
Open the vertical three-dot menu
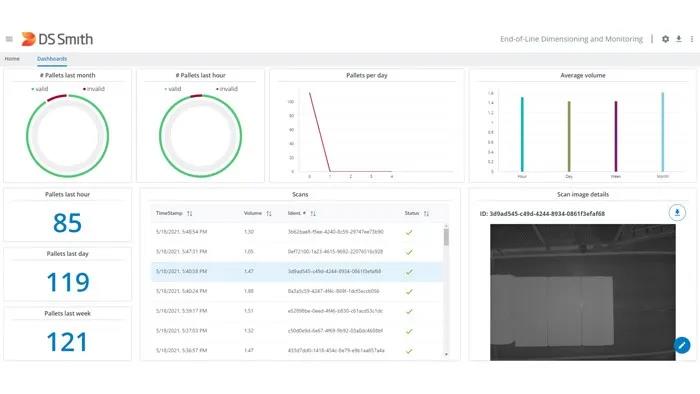tap(692, 39)
